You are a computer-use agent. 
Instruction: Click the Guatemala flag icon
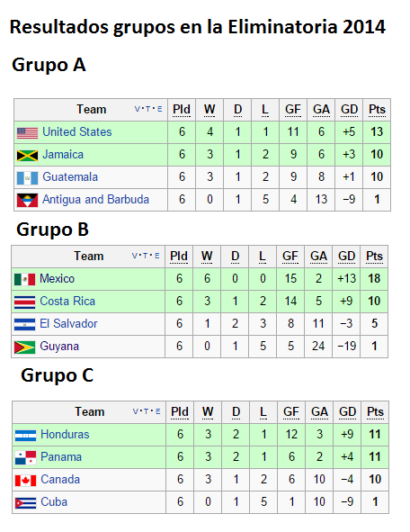pos(28,178)
